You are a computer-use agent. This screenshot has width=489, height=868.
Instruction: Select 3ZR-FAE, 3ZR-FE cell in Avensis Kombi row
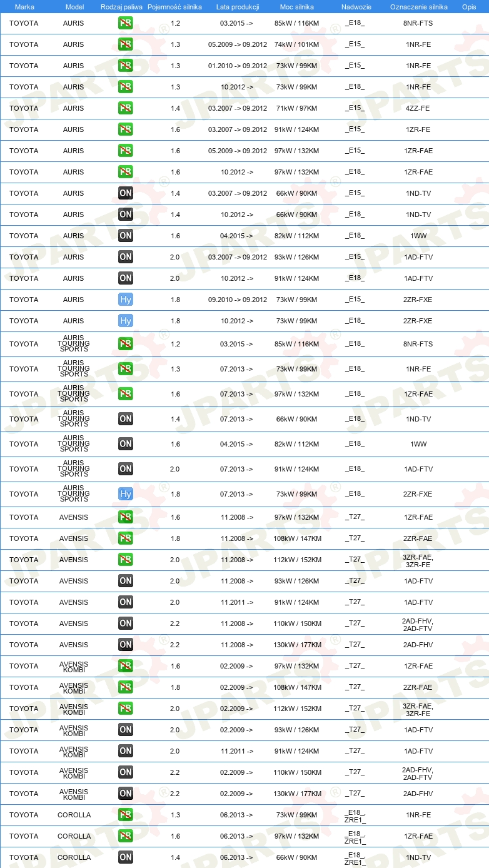[x=418, y=709]
